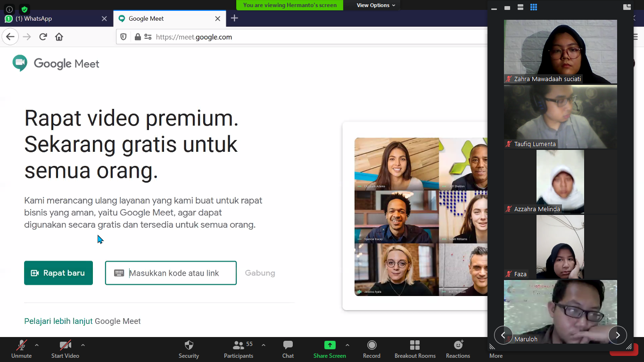This screenshot has width=644, height=362.
Task: Switch video panel to single active speaker view
Action: tap(507, 8)
